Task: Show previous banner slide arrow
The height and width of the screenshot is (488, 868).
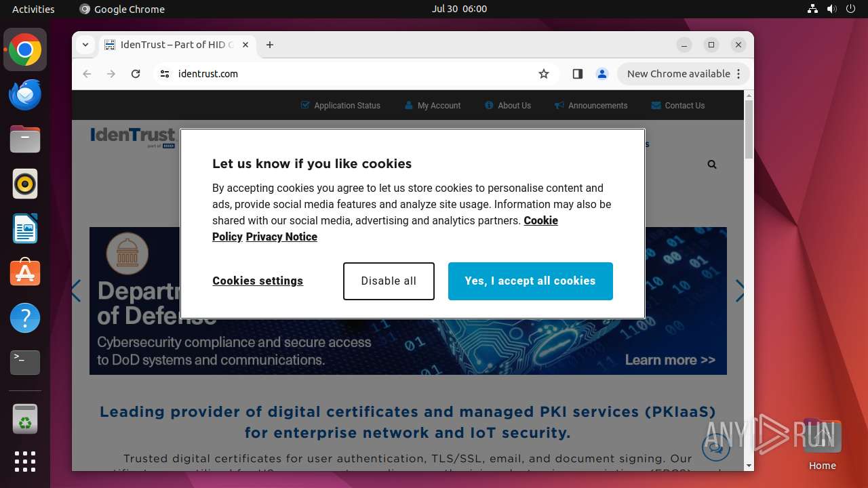Action: tap(76, 291)
